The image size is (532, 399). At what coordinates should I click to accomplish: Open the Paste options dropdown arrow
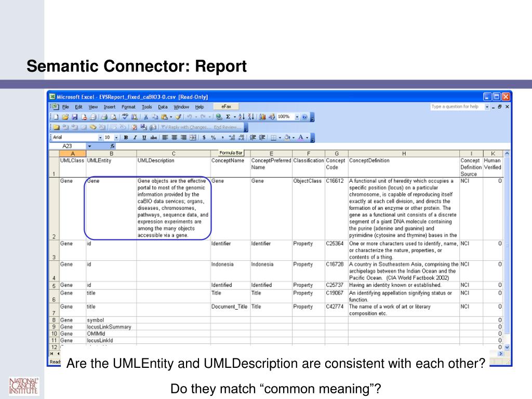point(171,117)
